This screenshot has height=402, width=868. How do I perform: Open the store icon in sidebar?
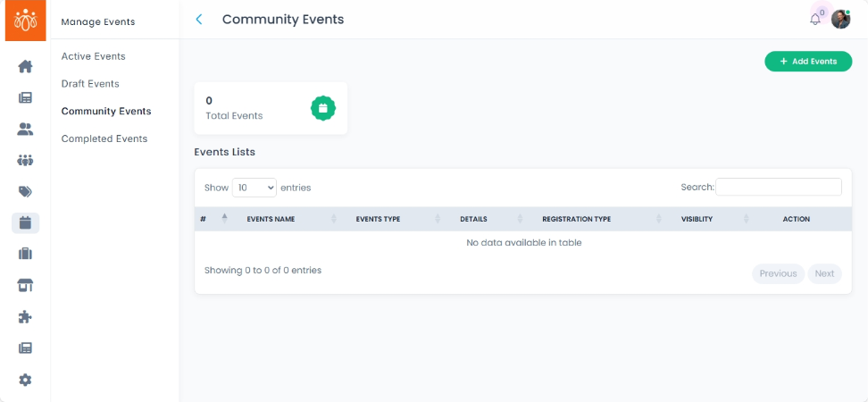pos(25,286)
